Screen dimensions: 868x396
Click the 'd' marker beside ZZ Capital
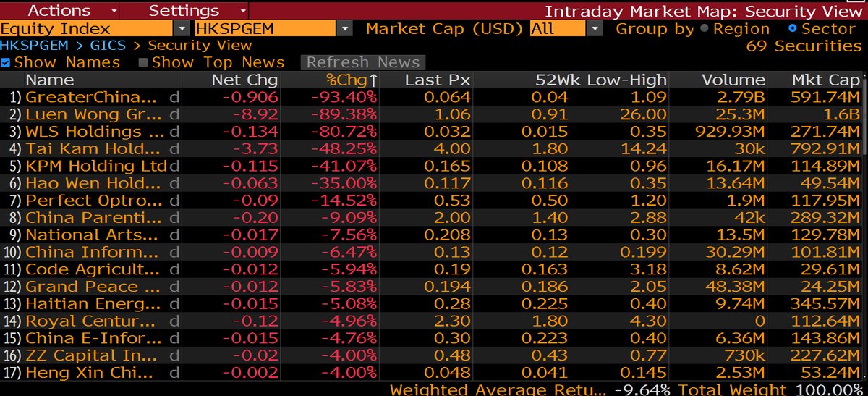174,355
